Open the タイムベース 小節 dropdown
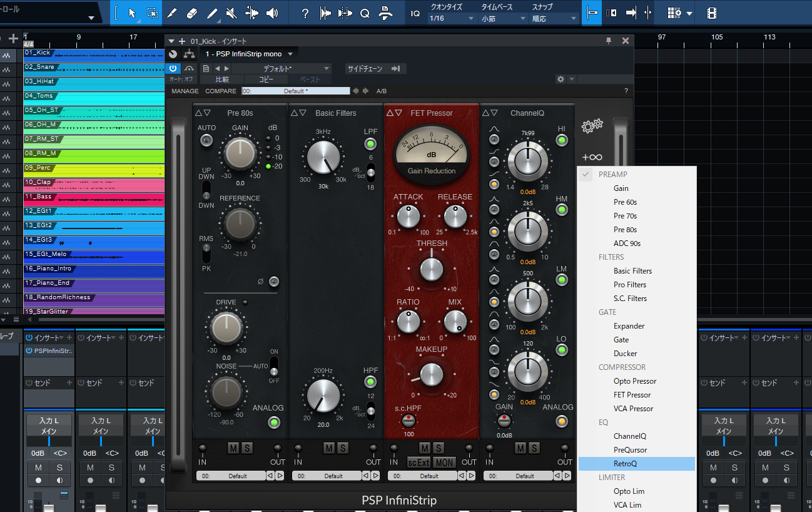812x512 pixels. 504,19
